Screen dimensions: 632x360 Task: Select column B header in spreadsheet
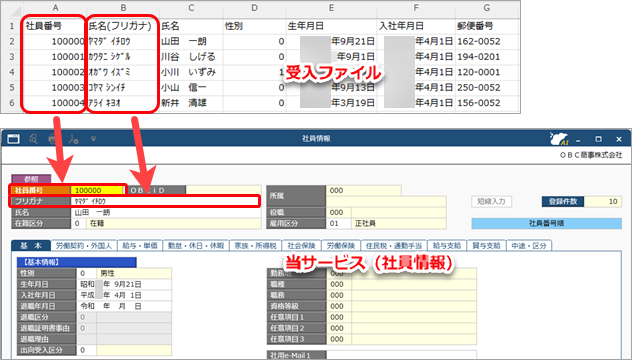click(123, 8)
